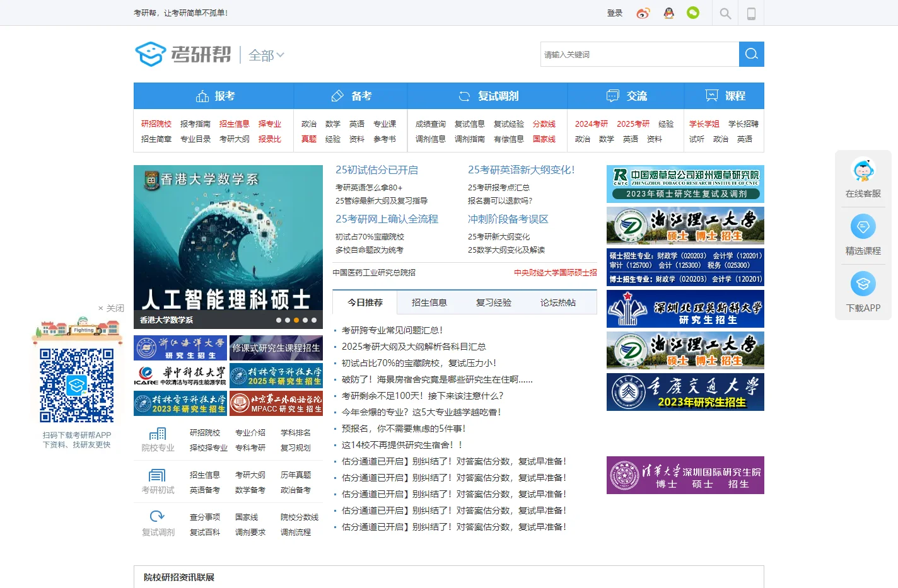The width and height of the screenshot is (898, 588).
Task: Open the top bar magnifier search icon
Action: click(x=725, y=13)
